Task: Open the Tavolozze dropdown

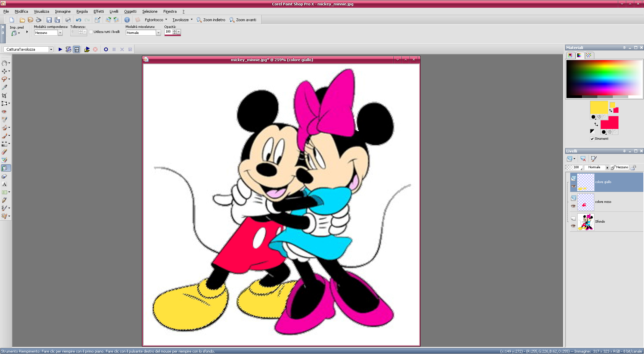Action: click(x=182, y=20)
